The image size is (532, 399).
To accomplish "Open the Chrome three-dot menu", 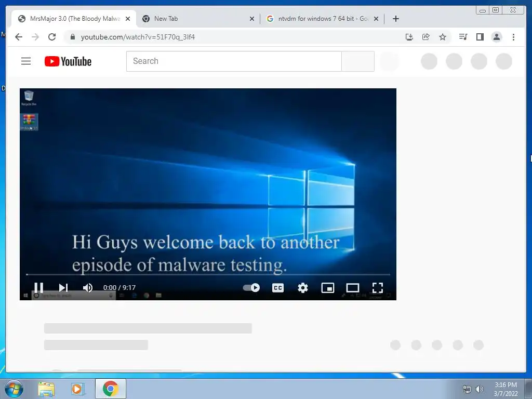I will tap(513, 37).
